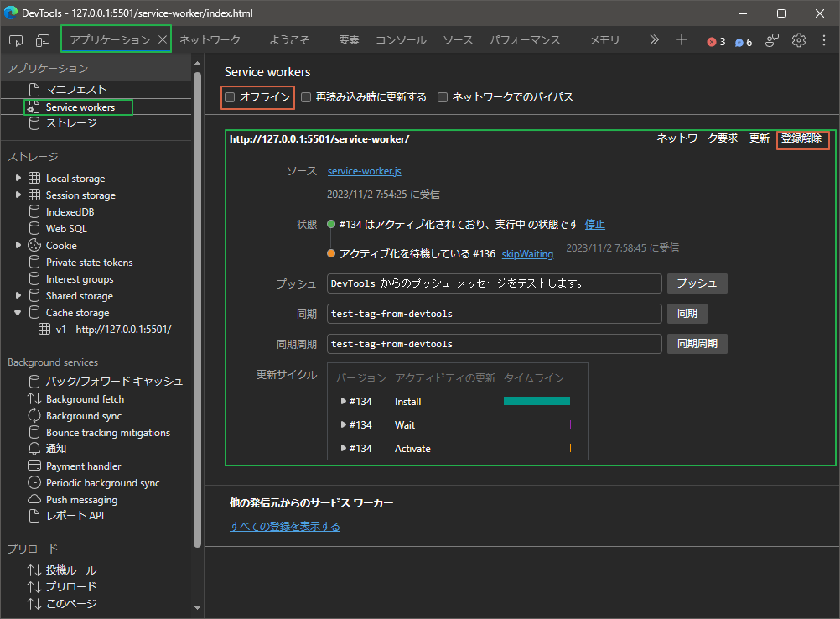Open the issues counter badge
Viewport: 840px width, 619px height.
(x=744, y=39)
